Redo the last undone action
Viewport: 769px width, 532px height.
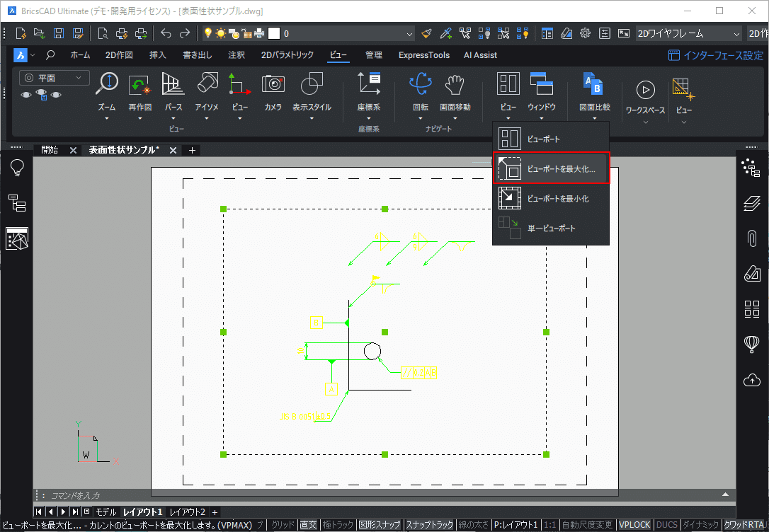tap(185, 33)
